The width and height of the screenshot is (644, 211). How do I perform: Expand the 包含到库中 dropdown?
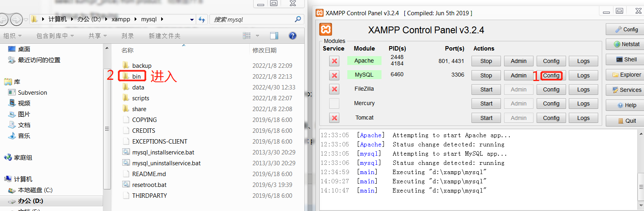pyautogui.click(x=55, y=36)
